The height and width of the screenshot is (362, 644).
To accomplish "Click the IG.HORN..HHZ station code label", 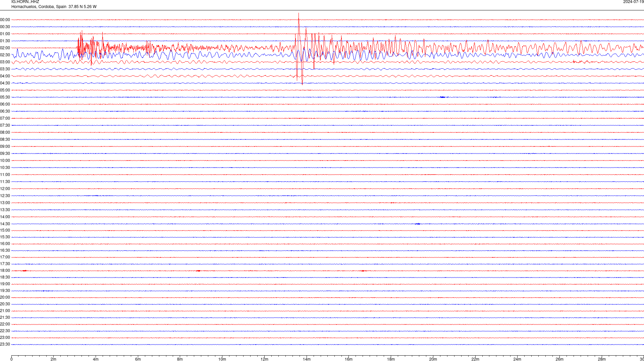I will click(x=25, y=2).
